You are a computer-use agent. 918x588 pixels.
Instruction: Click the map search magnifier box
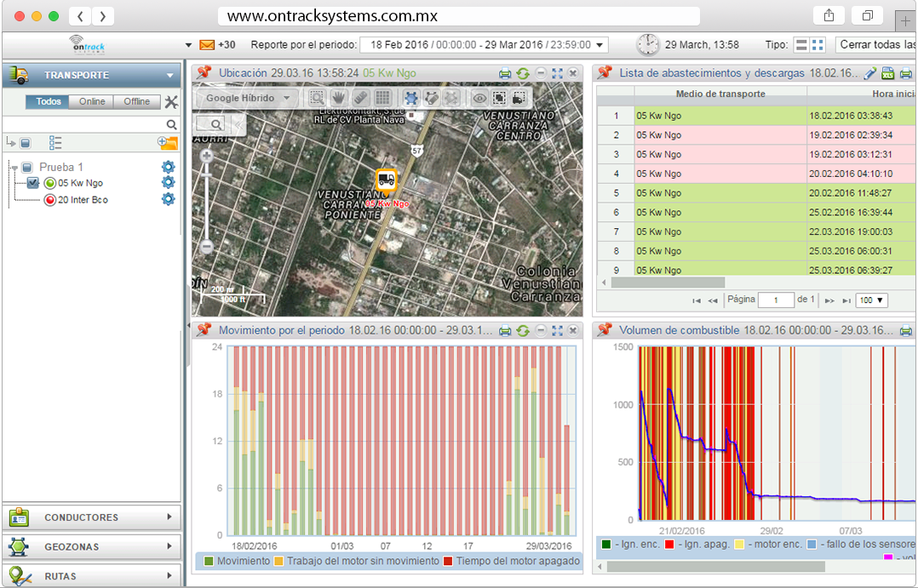pos(211,124)
